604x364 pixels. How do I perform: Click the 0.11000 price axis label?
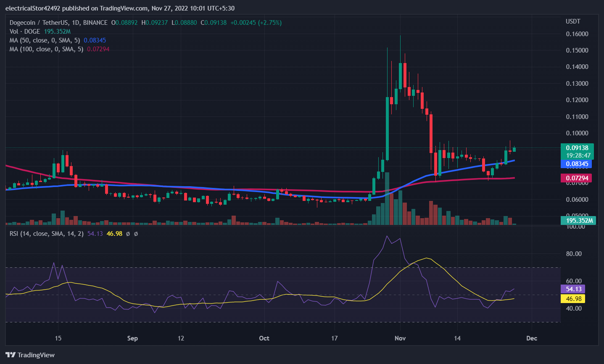[577, 117]
